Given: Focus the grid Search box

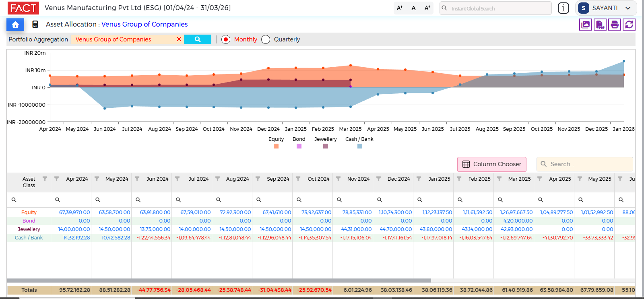Looking at the screenshot, I should coord(585,164).
